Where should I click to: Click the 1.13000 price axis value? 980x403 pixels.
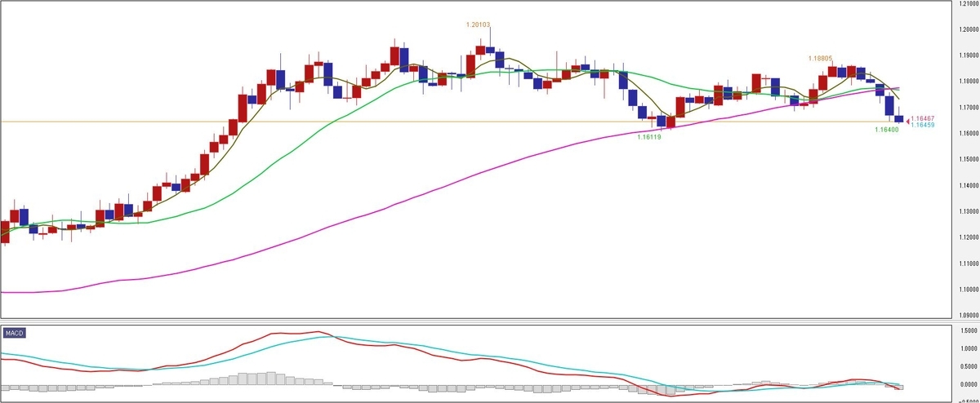967,211
